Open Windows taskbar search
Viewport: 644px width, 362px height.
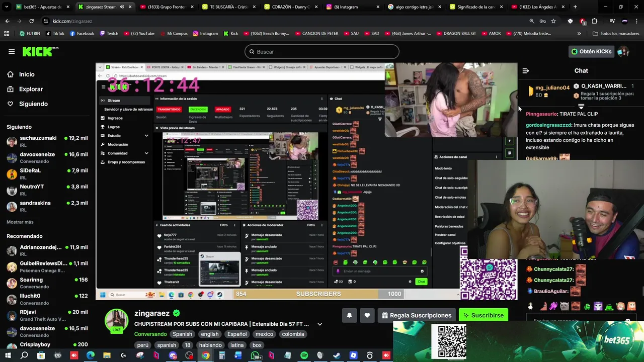pos(24,355)
